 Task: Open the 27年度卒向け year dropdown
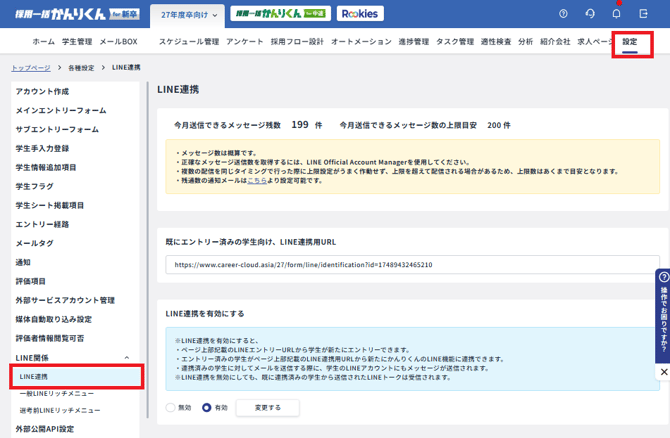[x=186, y=14]
